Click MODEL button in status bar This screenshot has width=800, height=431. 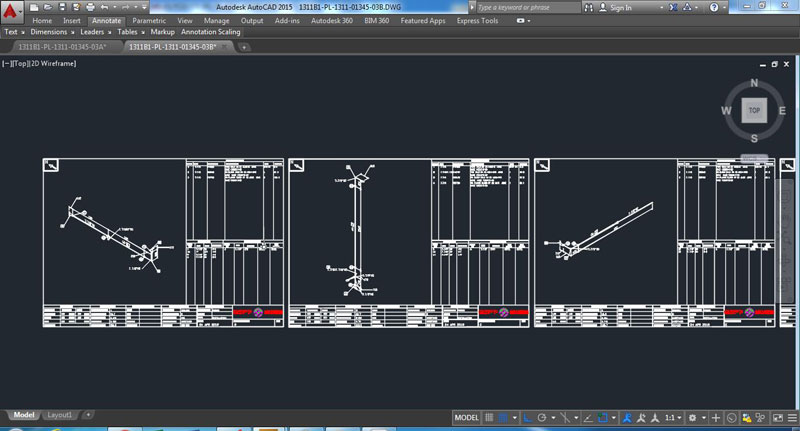466,417
